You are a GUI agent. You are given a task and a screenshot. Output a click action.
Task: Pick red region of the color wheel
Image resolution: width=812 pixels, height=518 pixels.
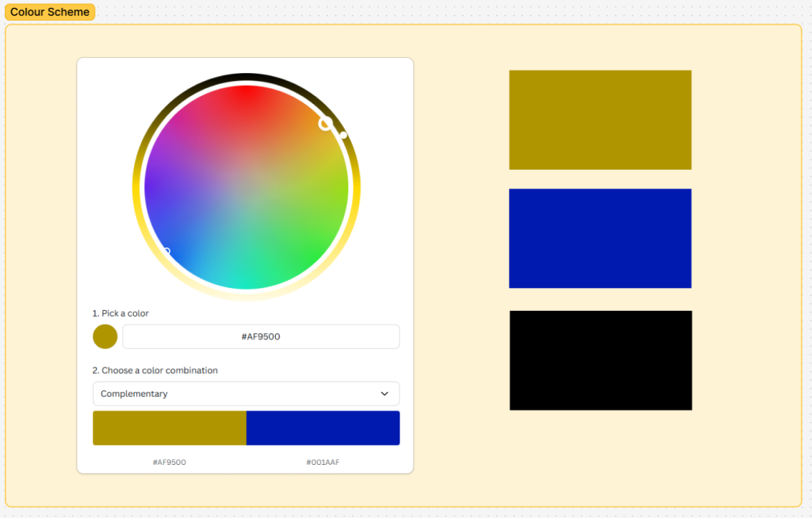pyautogui.click(x=247, y=99)
